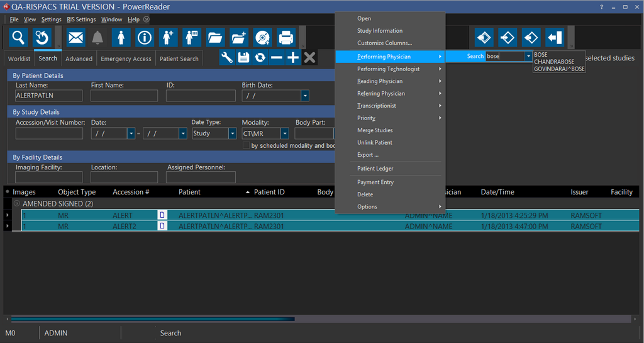Click the CD disc export icon
The image size is (644, 343).
point(262,38)
